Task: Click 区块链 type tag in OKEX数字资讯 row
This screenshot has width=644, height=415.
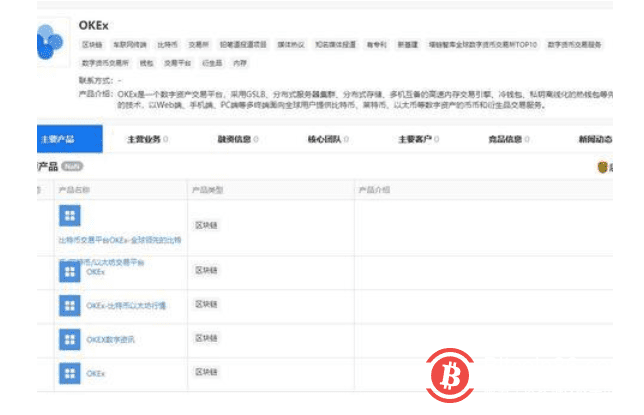Action: tap(206, 338)
